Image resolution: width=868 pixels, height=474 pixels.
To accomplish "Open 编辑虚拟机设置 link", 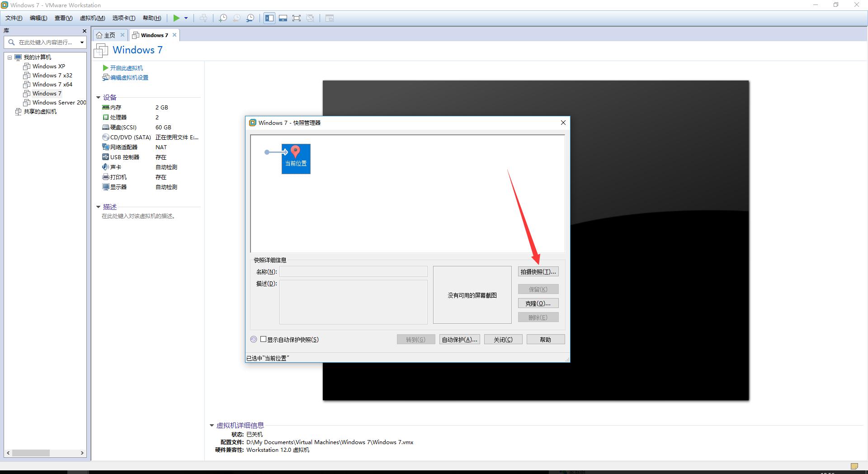I will pyautogui.click(x=128, y=77).
